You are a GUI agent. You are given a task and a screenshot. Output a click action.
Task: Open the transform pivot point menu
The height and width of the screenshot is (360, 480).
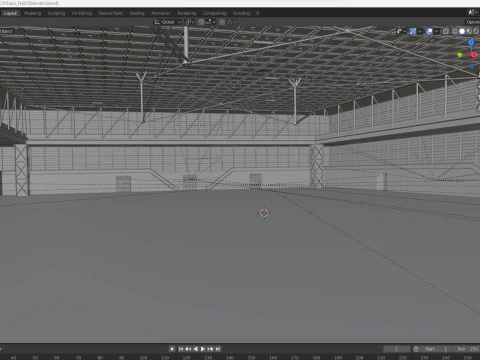coord(189,22)
